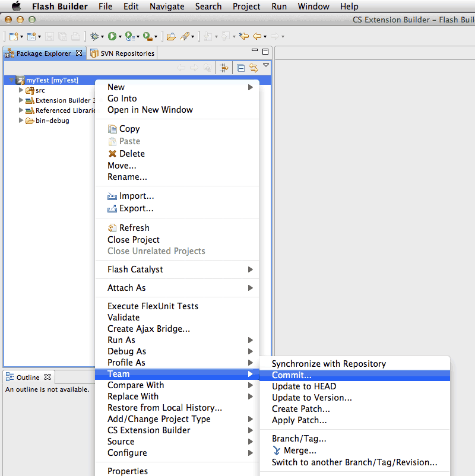Image resolution: width=475 pixels, height=476 pixels.
Task: Click the red Delete icon in context menu
Action: [112, 154]
